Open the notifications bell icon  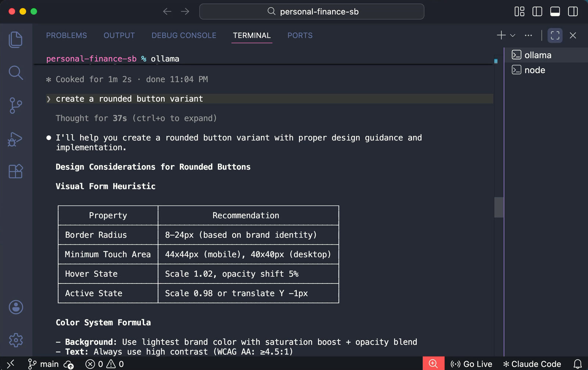click(578, 364)
